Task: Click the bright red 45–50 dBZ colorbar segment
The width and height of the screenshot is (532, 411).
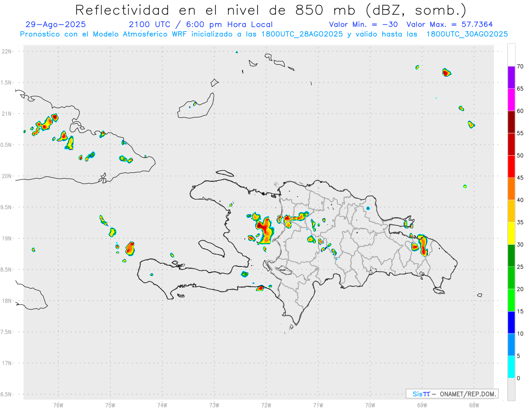Action: pyautogui.click(x=511, y=166)
